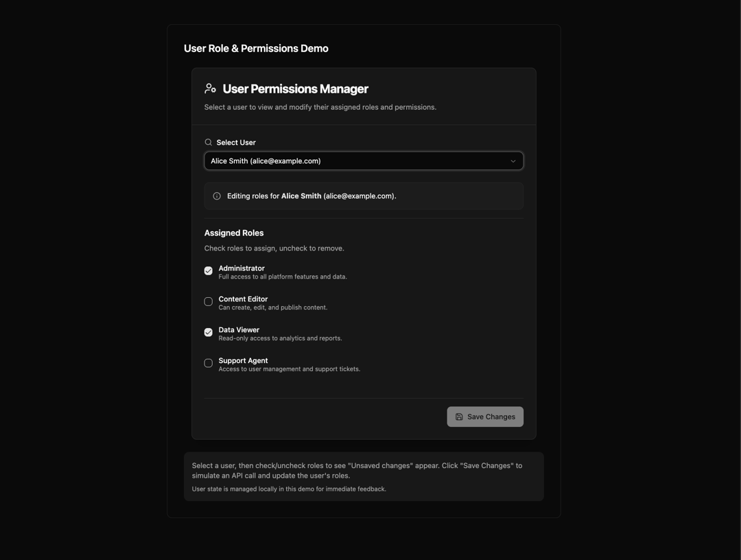Click the User Role & Permissions Demo title
741x560 pixels.
pyautogui.click(x=256, y=48)
